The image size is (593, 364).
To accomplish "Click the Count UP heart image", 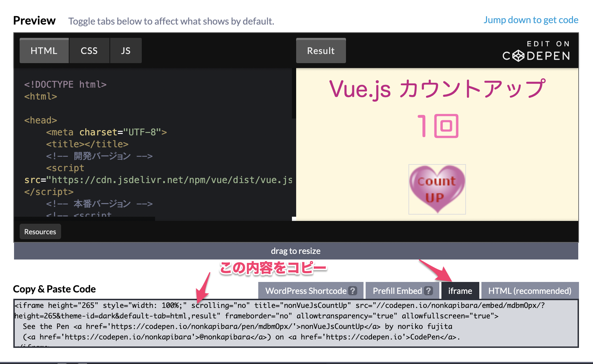I will click(x=437, y=189).
